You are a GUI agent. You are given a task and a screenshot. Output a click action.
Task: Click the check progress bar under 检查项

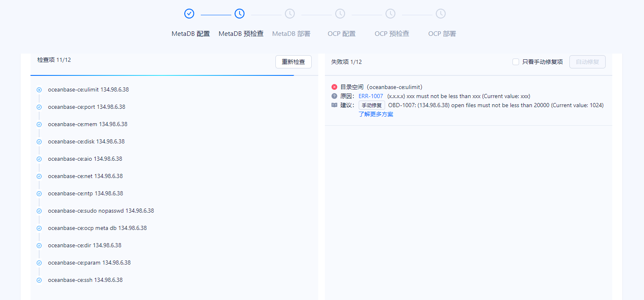click(174, 75)
